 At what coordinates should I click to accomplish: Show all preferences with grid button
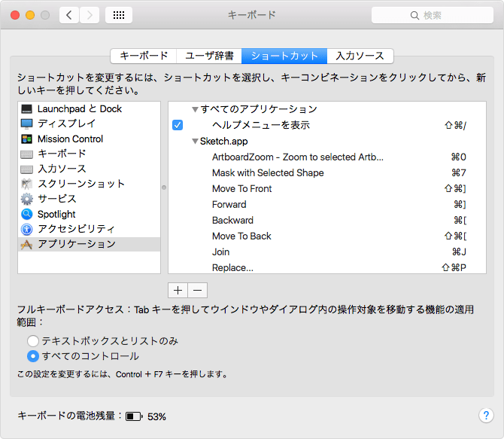[119, 15]
